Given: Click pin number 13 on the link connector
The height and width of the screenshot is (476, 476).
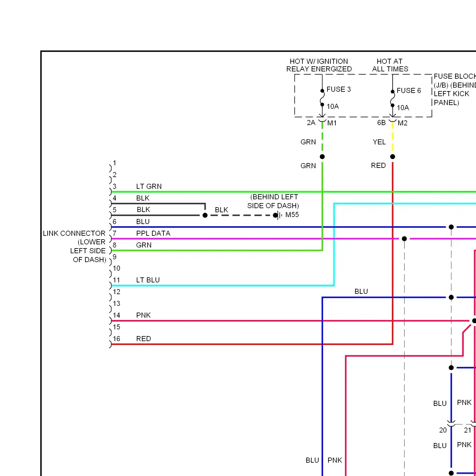Looking at the screenshot, I should (x=116, y=303).
